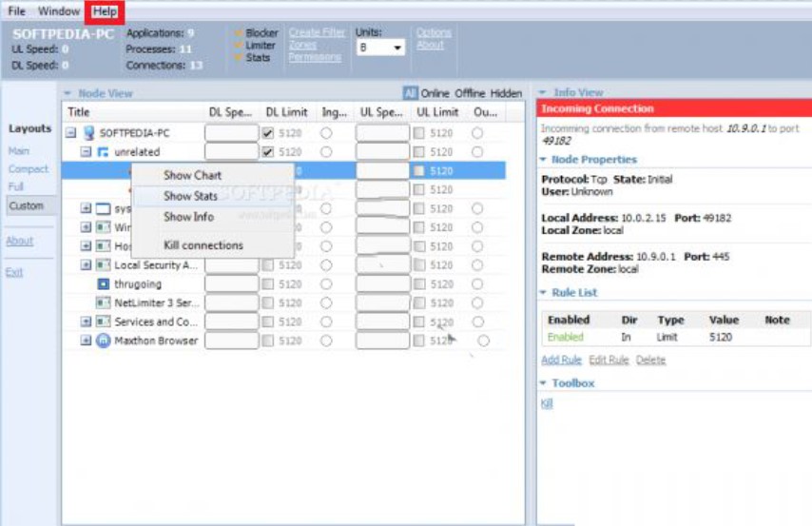Viewport: 812px width, 526px height.
Task: Open the Help menu
Action: point(105,11)
